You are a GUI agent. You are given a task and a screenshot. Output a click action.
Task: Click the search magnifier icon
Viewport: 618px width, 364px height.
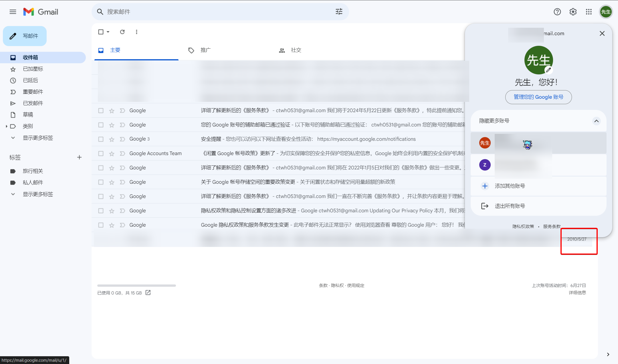(100, 12)
